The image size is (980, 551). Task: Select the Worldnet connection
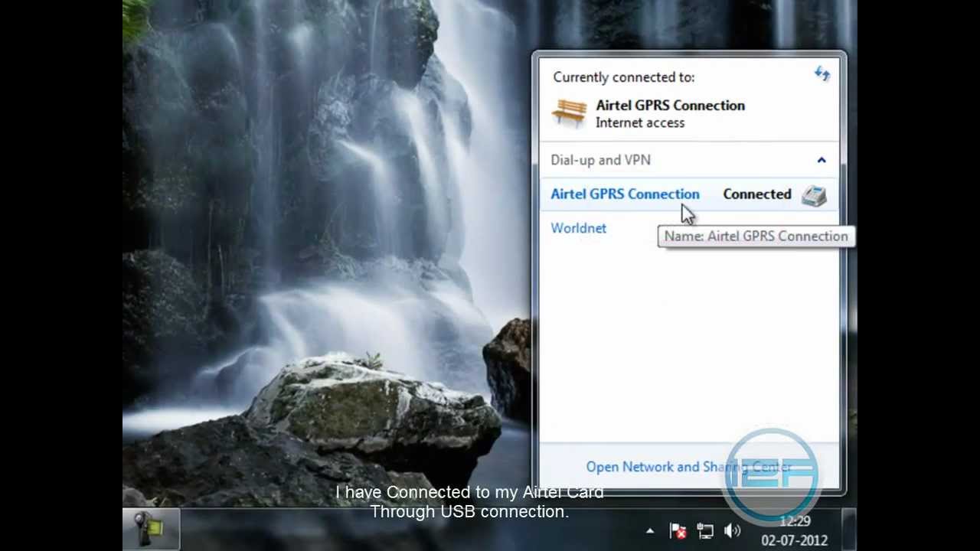point(578,228)
